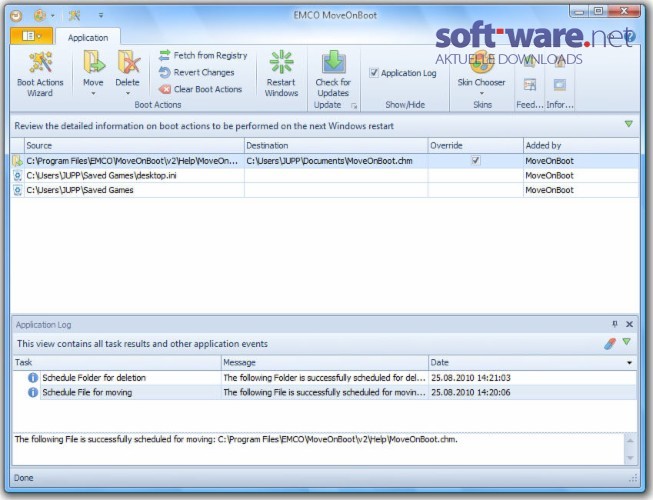Revert Changes in Boot Actions group

[197, 72]
